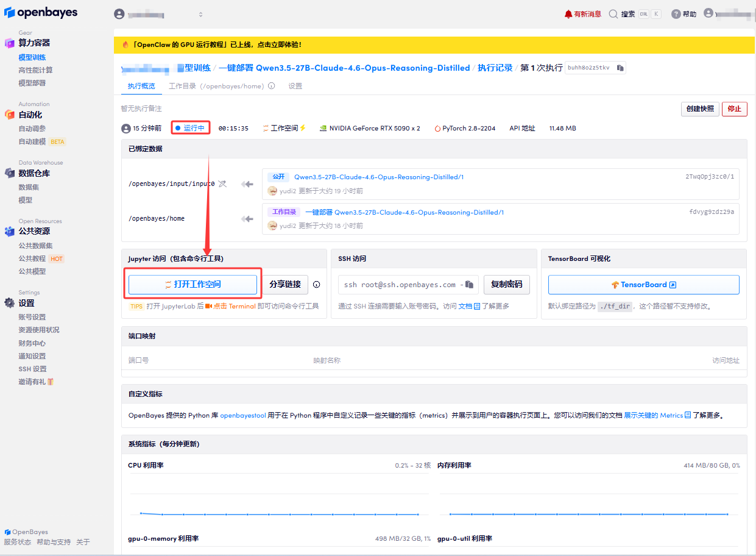Click the SSH command input field
The image size is (756, 556).
point(408,285)
